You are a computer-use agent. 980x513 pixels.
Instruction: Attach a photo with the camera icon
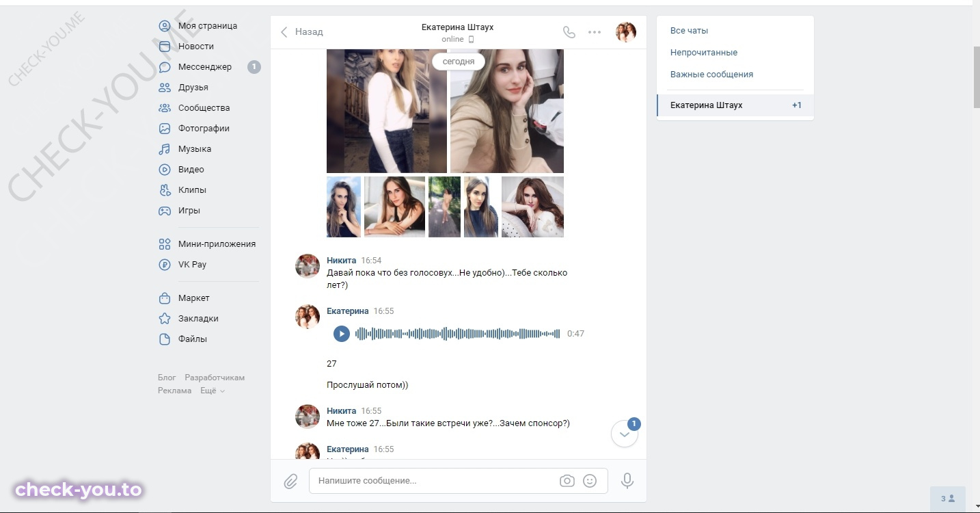tap(567, 481)
